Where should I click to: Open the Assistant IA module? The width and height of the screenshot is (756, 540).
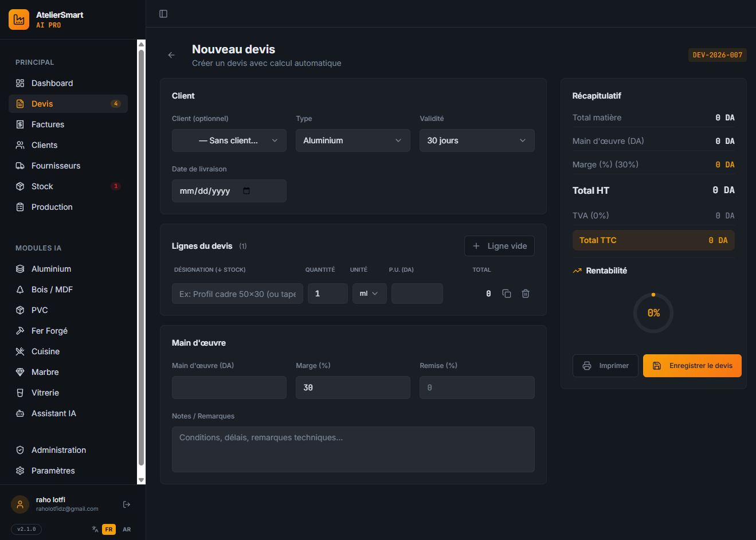pos(53,413)
